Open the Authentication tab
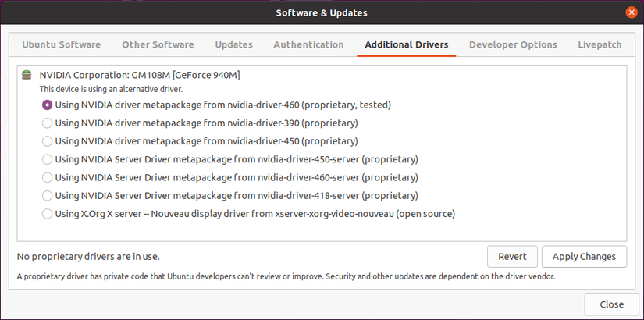The image size is (644, 320). click(308, 44)
